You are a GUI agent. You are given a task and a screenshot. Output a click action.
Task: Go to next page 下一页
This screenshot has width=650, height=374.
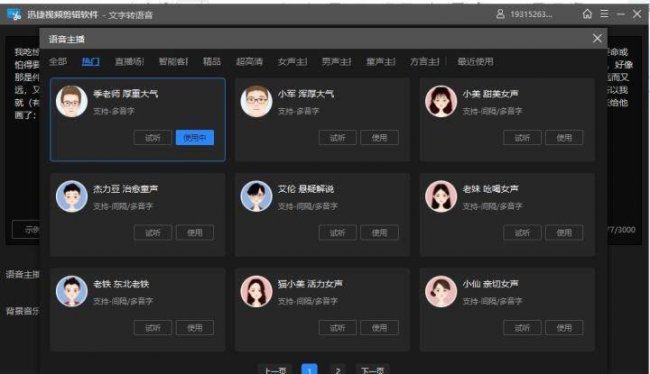coord(372,369)
